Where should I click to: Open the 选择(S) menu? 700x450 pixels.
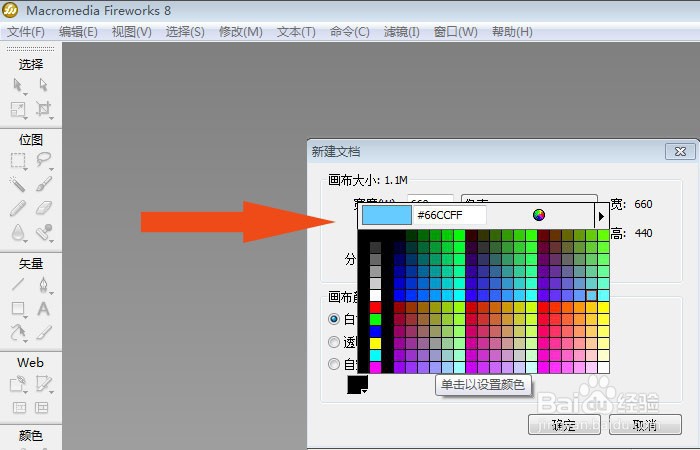185,32
